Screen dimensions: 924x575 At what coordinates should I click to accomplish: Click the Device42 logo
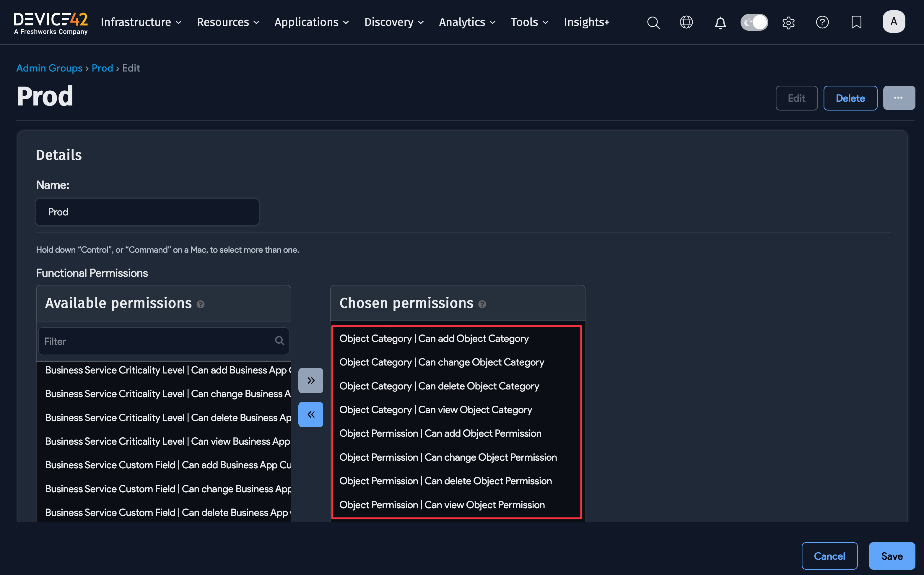[x=50, y=22]
